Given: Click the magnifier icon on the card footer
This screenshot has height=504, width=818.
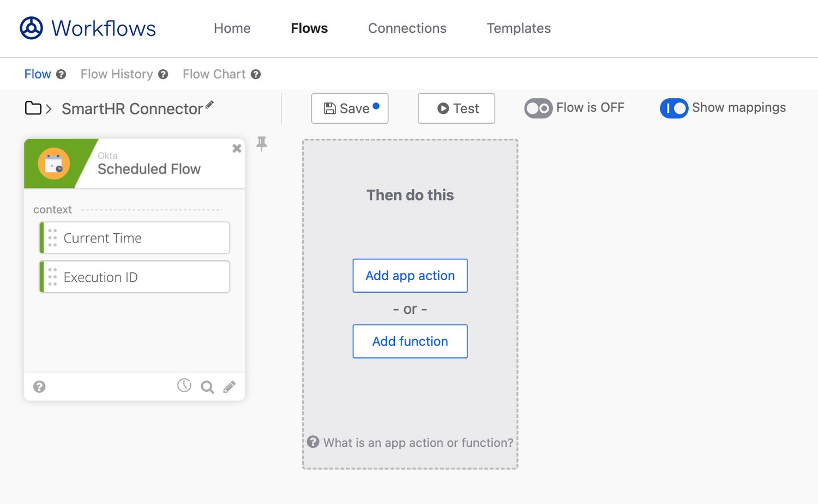Looking at the screenshot, I should click(x=207, y=387).
